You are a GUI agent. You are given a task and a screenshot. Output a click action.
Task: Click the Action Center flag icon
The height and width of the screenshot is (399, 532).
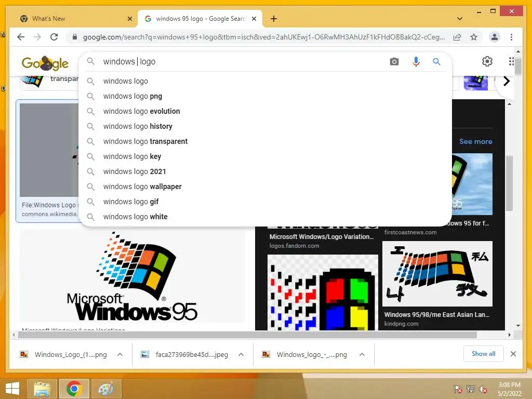[458, 389]
